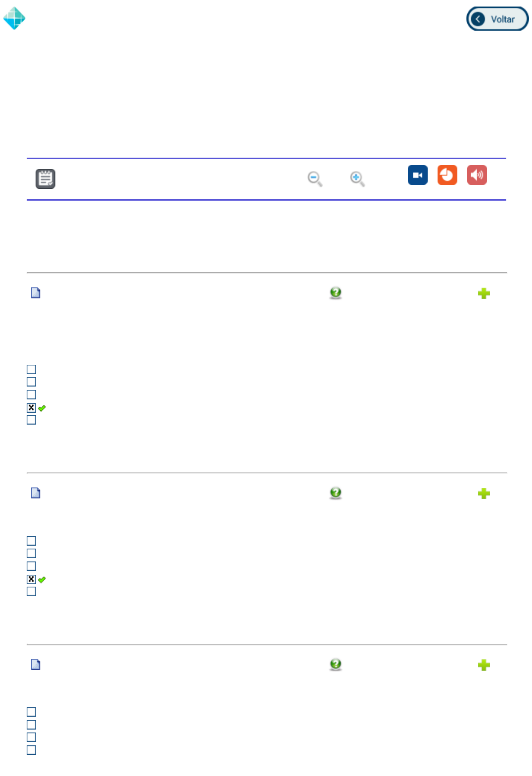This screenshot has height=776, width=532.
Task: Click the Voltar back button
Action: coord(497,19)
